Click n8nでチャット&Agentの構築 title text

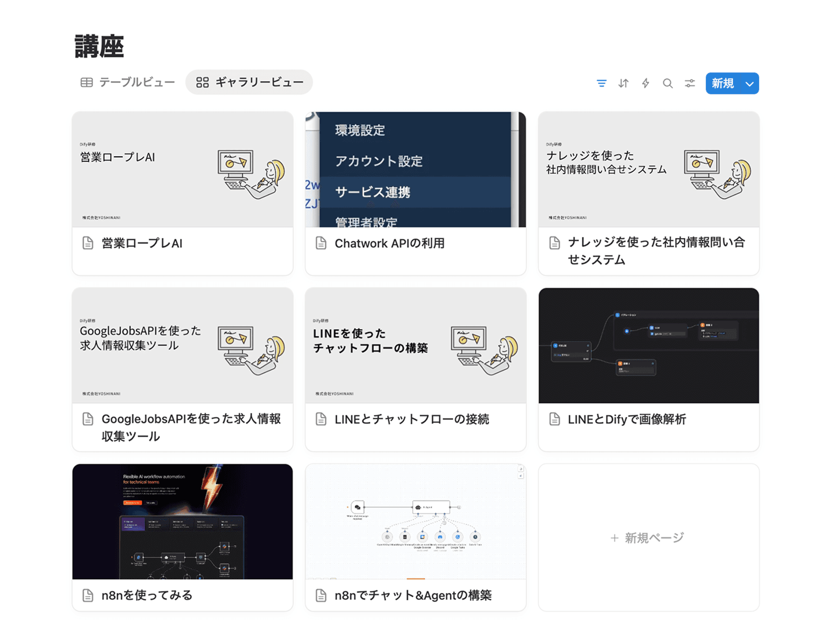pos(413,595)
